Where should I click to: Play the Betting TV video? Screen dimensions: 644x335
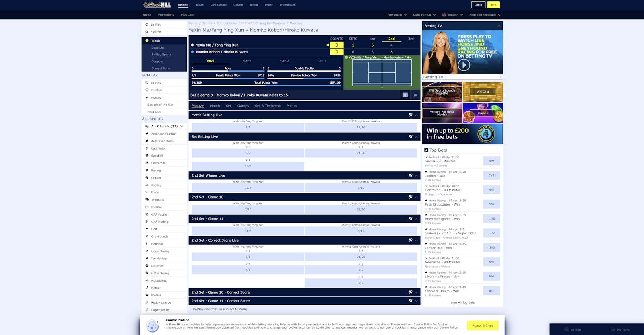click(464, 65)
